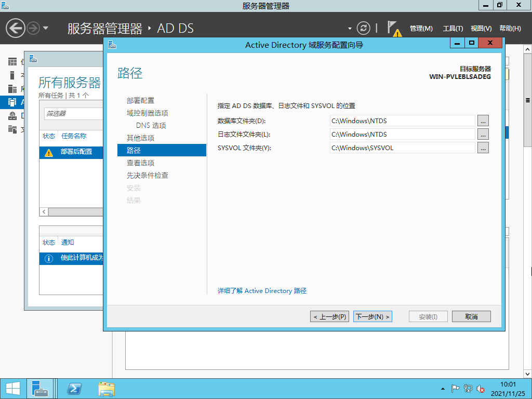This screenshot has height=399, width=532.
Task: Click the 通知 column header
Action: coord(68,243)
